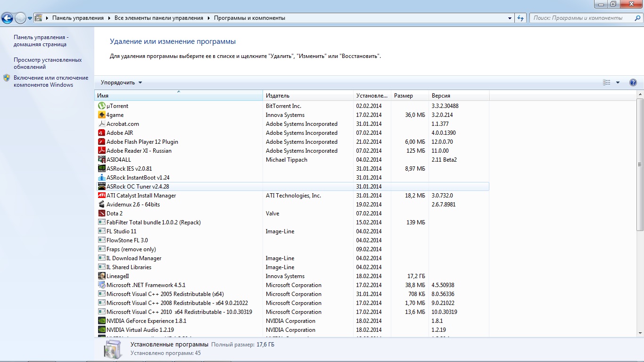Viewport: 644px width, 362px height.
Task: Click the Control Panel folder icon in address bar
Action: (x=39, y=18)
